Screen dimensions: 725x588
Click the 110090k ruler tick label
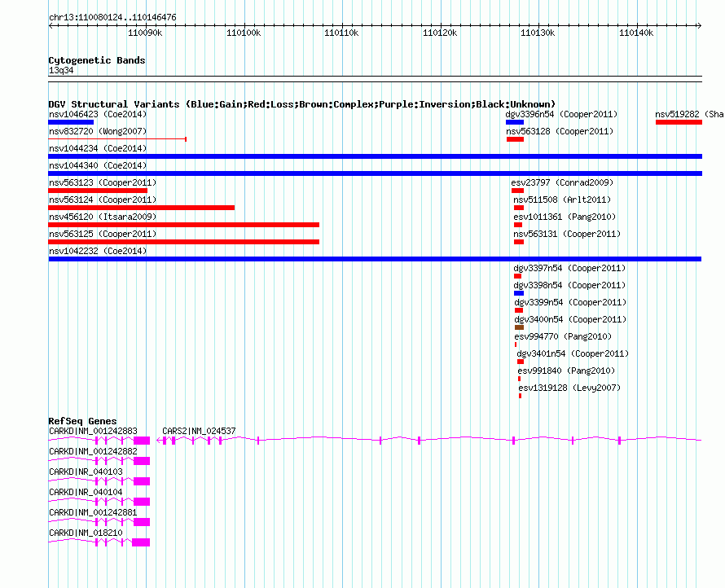[145, 33]
